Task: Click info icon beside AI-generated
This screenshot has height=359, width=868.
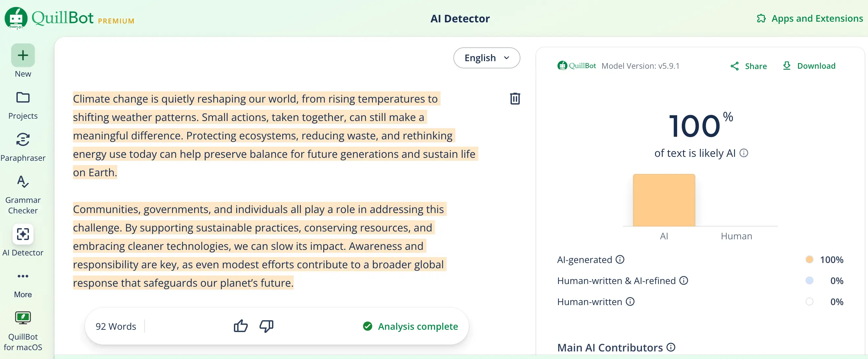Action: point(620,260)
